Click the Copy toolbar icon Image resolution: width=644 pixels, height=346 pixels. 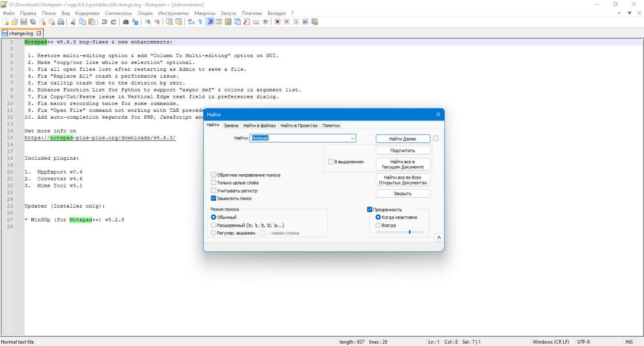[83, 22]
